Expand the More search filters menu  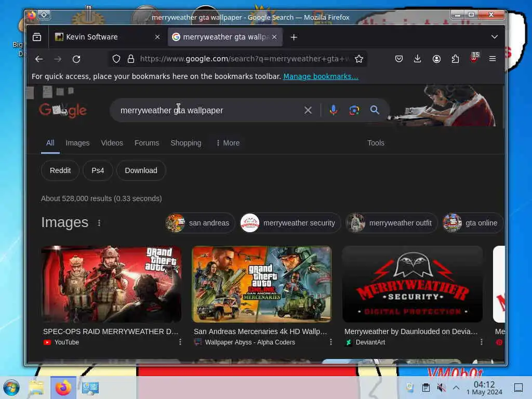(228, 143)
